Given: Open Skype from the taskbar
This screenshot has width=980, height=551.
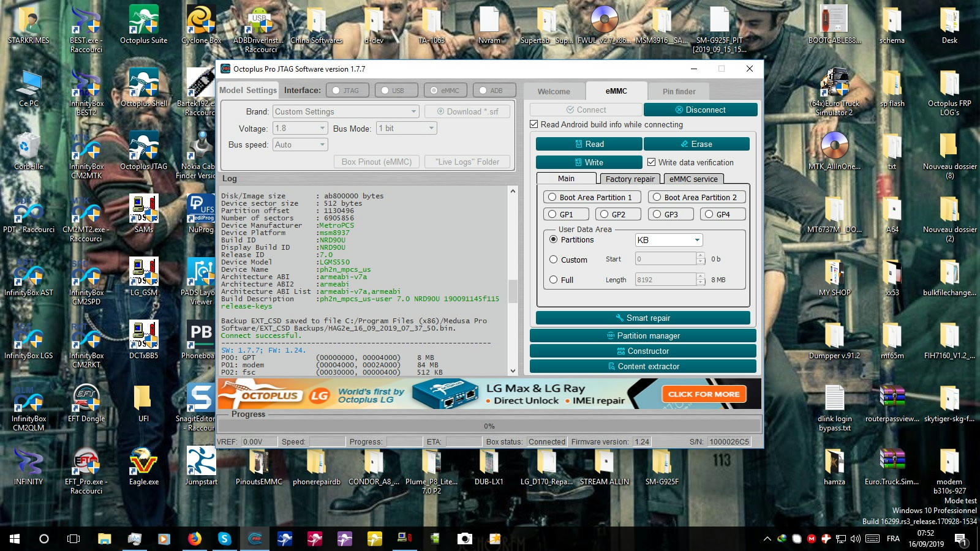Looking at the screenshot, I should point(225,539).
